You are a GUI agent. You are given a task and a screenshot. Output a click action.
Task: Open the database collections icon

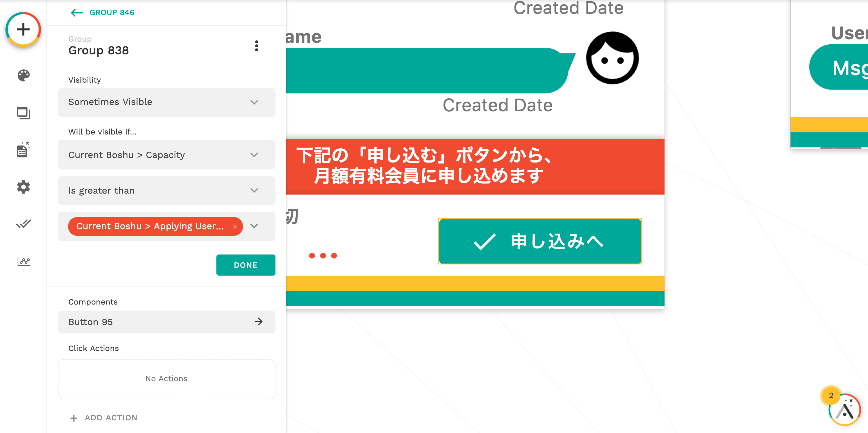coord(23,150)
